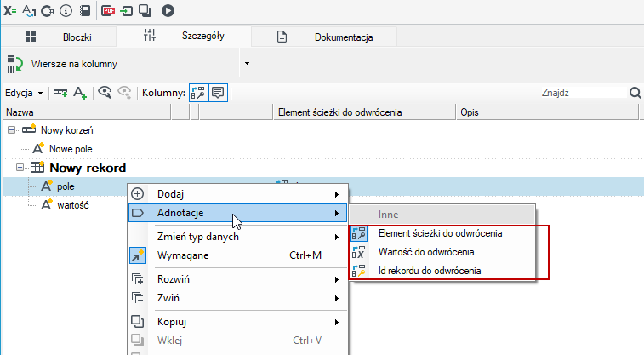Click the duplicate windows icon in top toolbar
This screenshot has height=355, width=644.
pos(145,11)
